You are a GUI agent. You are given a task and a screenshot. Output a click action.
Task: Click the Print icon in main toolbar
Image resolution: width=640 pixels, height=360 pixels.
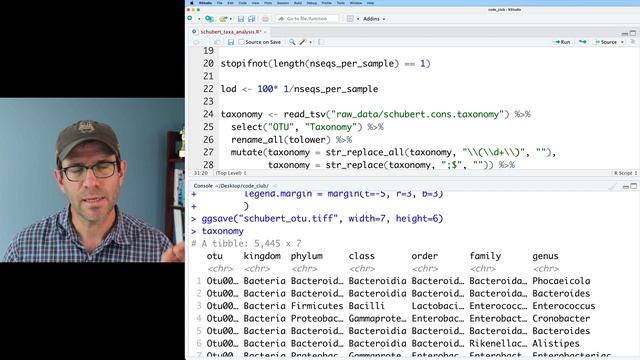click(x=265, y=19)
